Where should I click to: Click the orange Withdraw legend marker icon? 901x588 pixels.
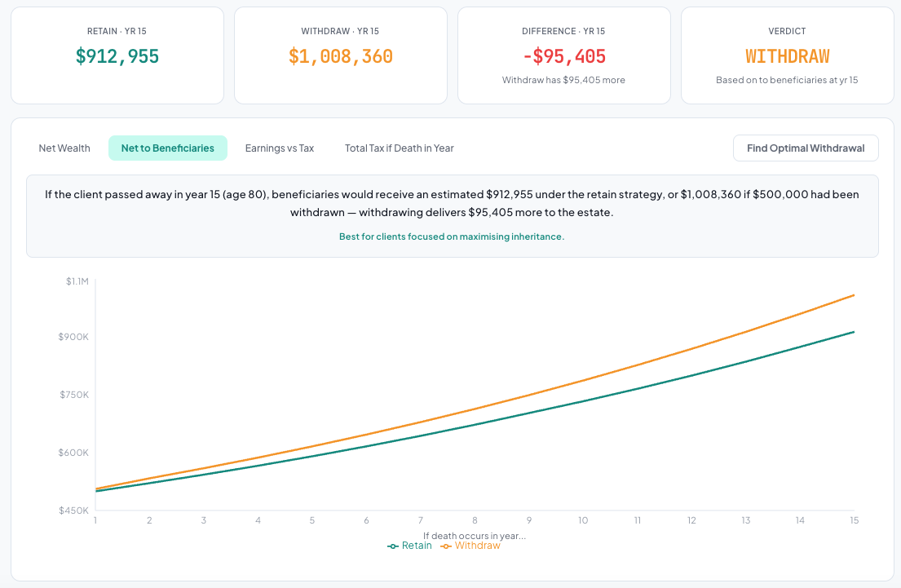(446, 546)
